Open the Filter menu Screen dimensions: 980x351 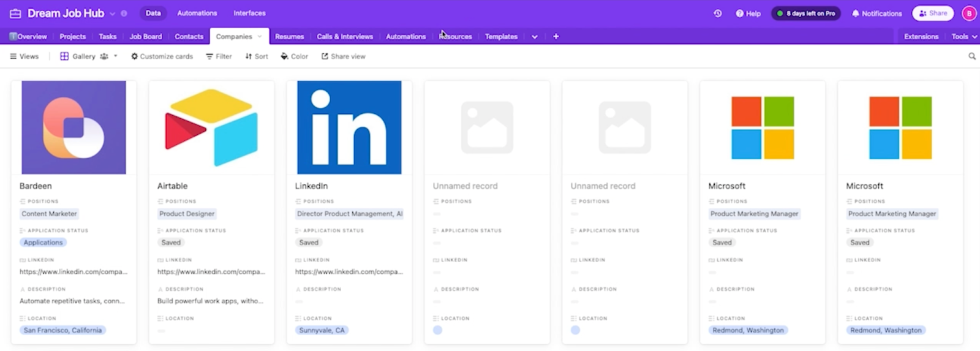(x=219, y=56)
